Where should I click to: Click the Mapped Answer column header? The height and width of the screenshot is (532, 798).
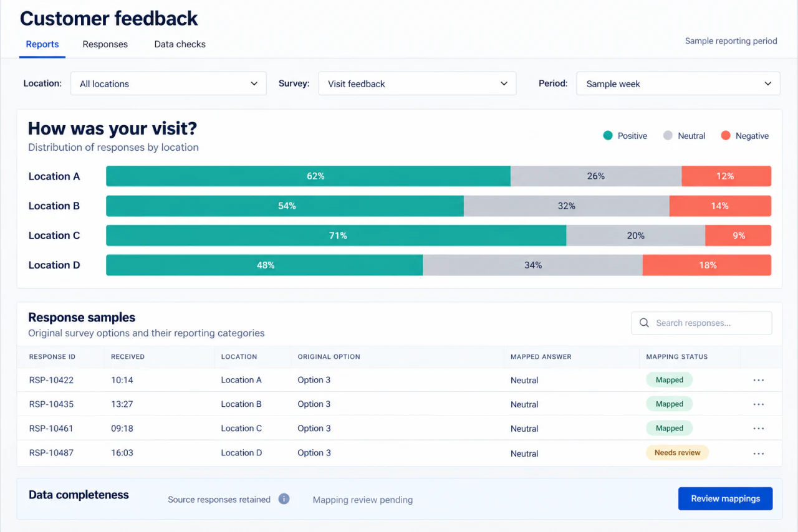pos(541,357)
